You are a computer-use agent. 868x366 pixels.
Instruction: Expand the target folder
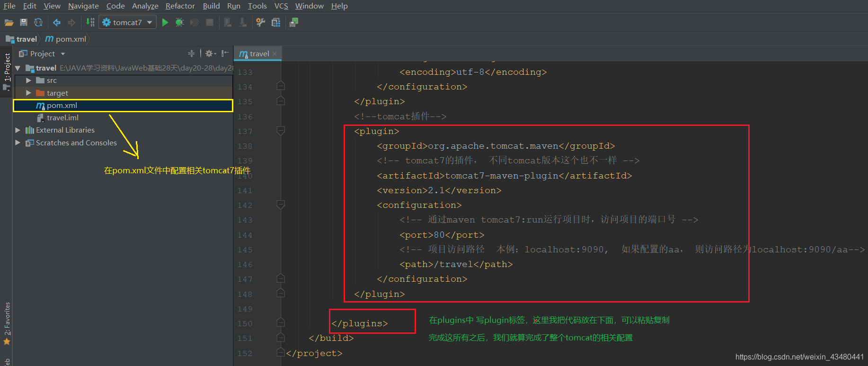[x=28, y=93]
